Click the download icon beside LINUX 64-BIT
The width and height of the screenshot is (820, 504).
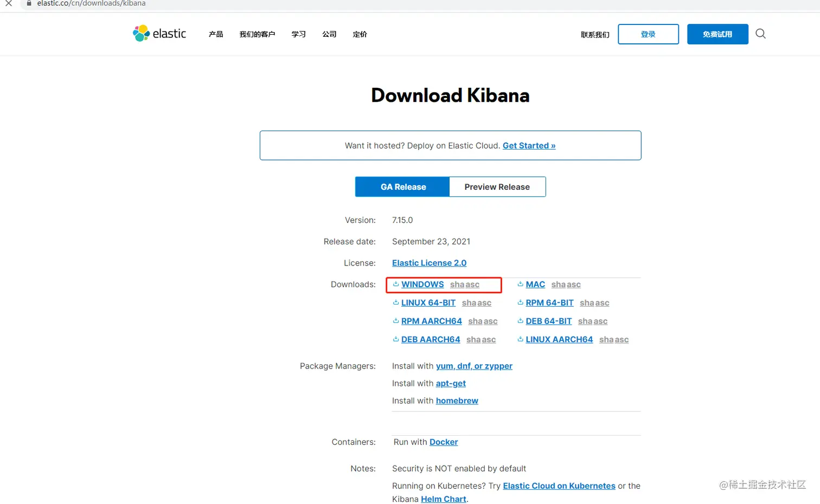click(x=396, y=302)
